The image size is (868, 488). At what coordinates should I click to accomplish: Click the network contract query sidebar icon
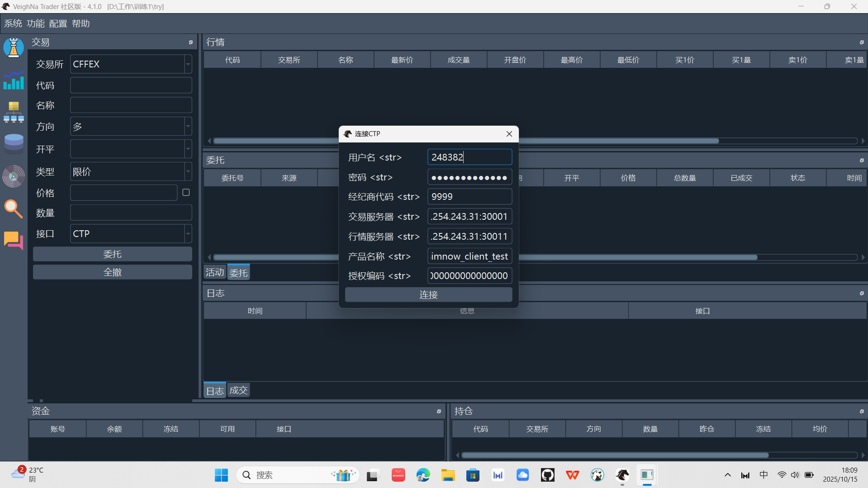coord(14,112)
